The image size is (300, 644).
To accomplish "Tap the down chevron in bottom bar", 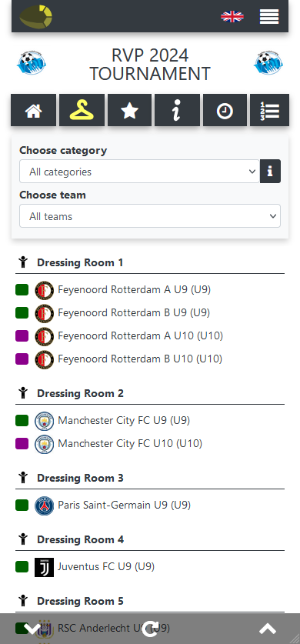I will click(32, 629).
